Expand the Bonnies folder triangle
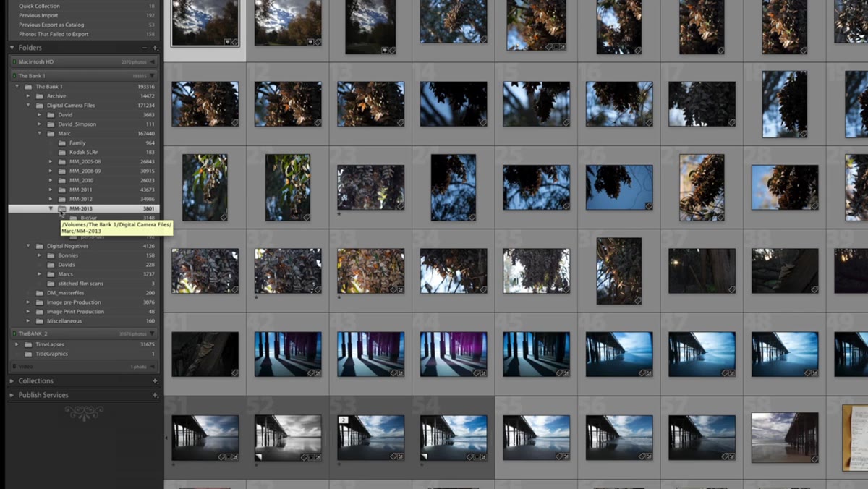The width and height of the screenshot is (868, 489). 41,255
